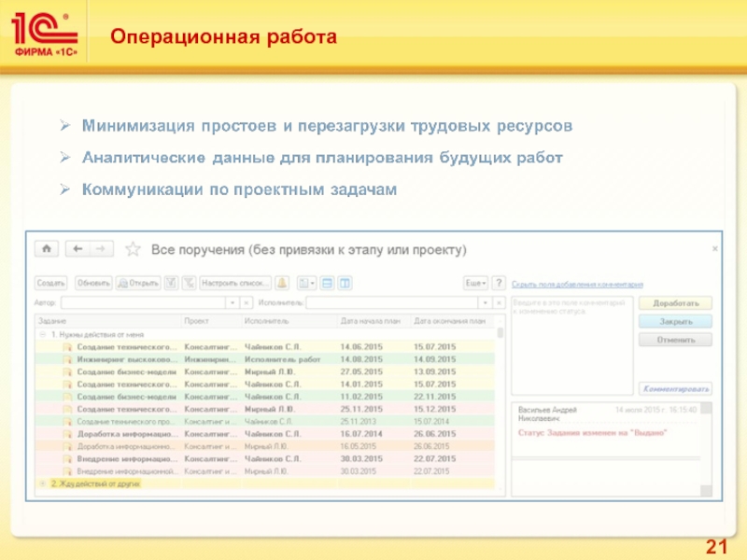Click the clear filter funnel icon
The width and height of the screenshot is (747, 560).
[189, 283]
